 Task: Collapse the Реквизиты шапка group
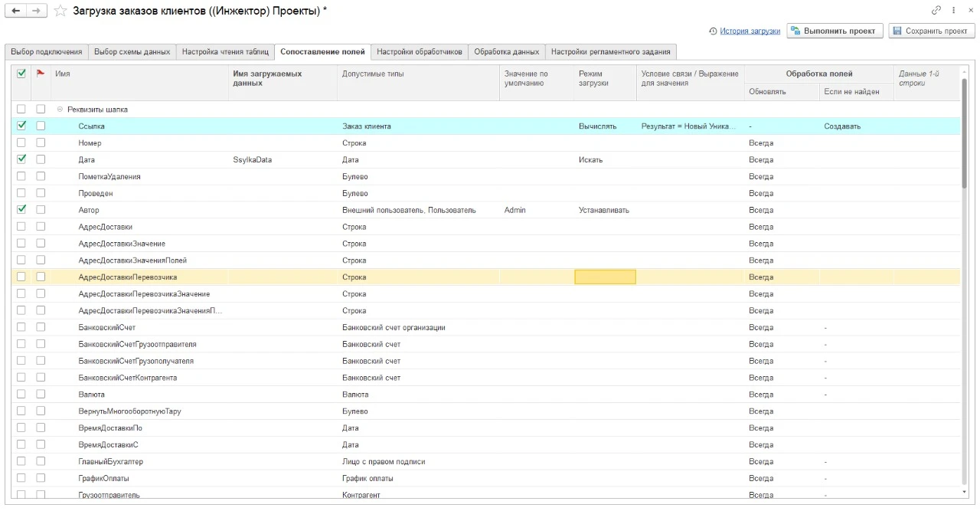pos(60,110)
